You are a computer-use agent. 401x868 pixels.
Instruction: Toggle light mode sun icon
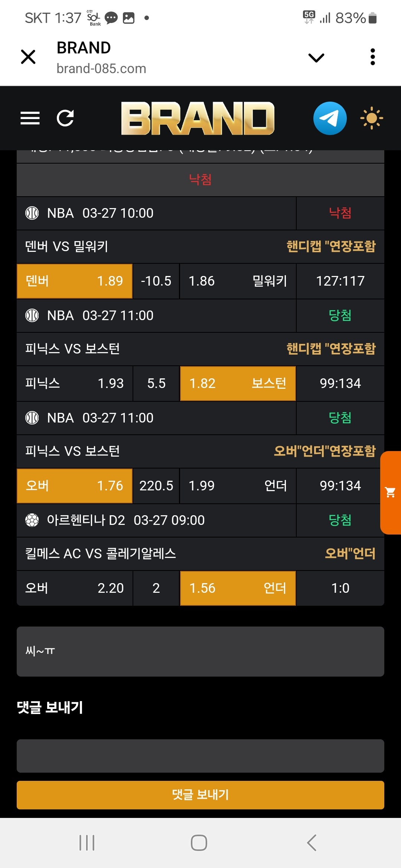coord(371,118)
